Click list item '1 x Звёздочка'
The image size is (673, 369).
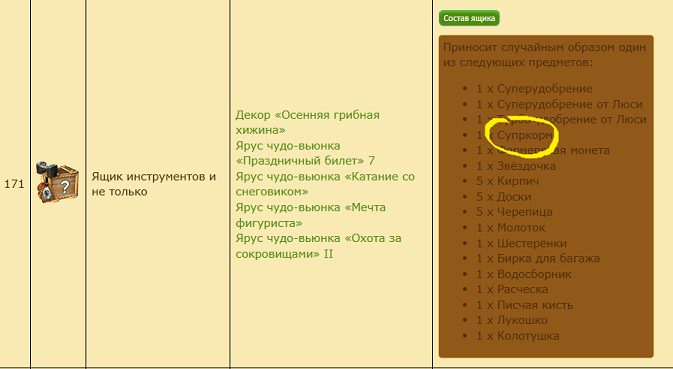pyautogui.click(x=516, y=166)
